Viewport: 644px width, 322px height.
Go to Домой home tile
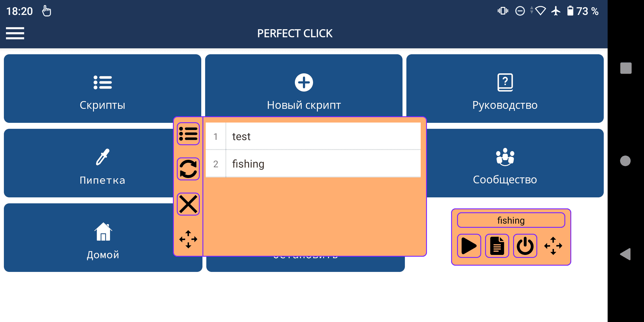coord(89,237)
